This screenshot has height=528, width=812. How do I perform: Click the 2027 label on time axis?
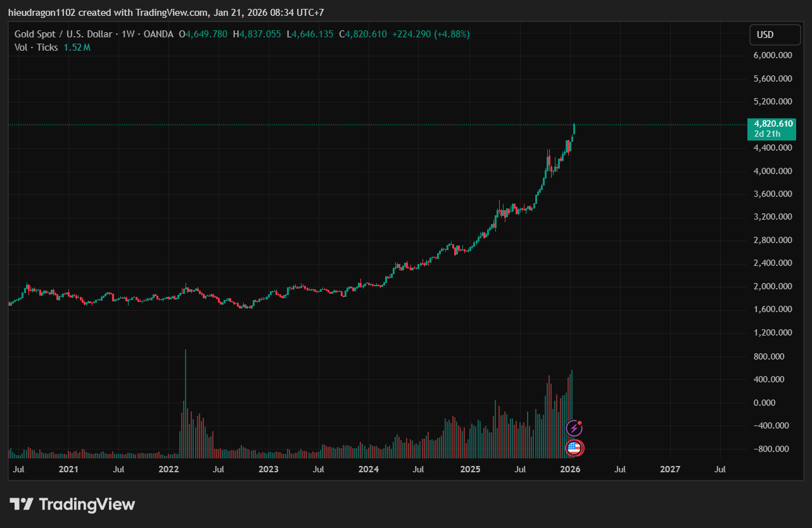(x=670, y=469)
